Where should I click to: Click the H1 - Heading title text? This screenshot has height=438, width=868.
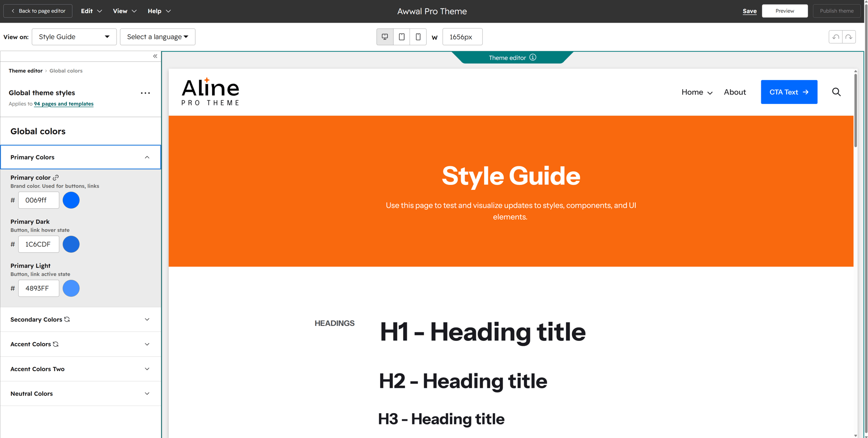click(482, 332)
